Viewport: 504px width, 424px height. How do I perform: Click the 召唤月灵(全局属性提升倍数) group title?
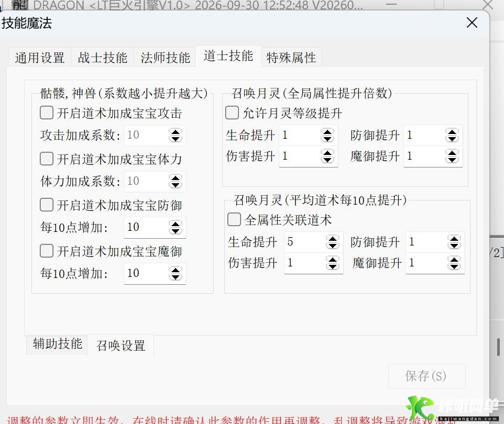click(x=312, y=94)
